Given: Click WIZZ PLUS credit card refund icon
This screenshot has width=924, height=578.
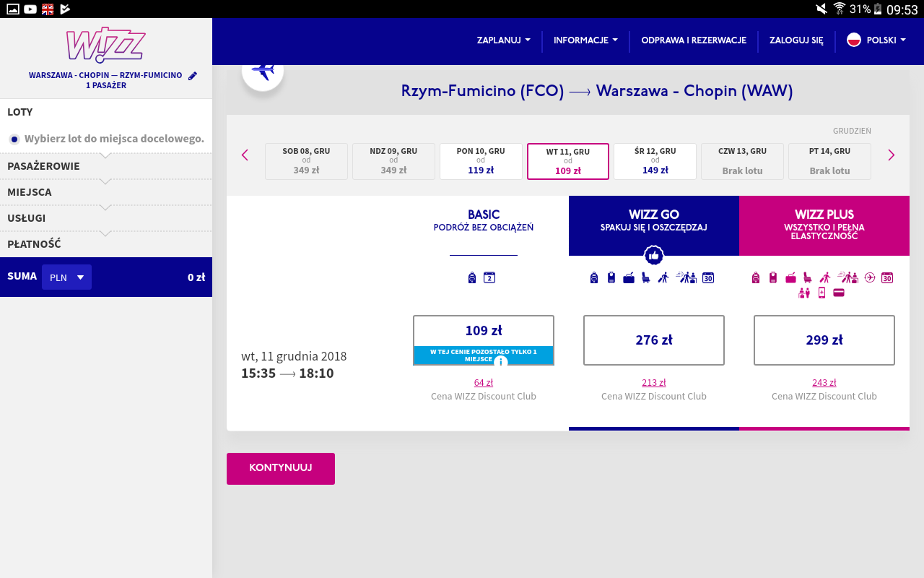Looking at the screenshot, I should [839, 293].
